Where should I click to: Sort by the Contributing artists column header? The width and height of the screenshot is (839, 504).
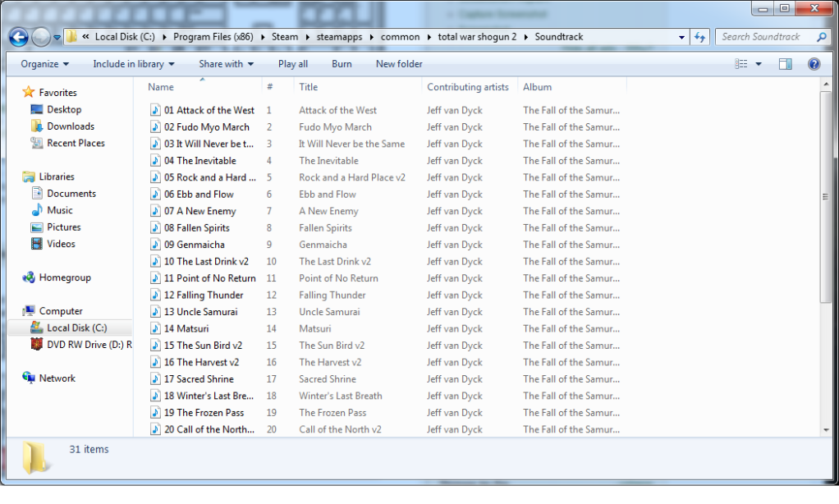point(468,87)
